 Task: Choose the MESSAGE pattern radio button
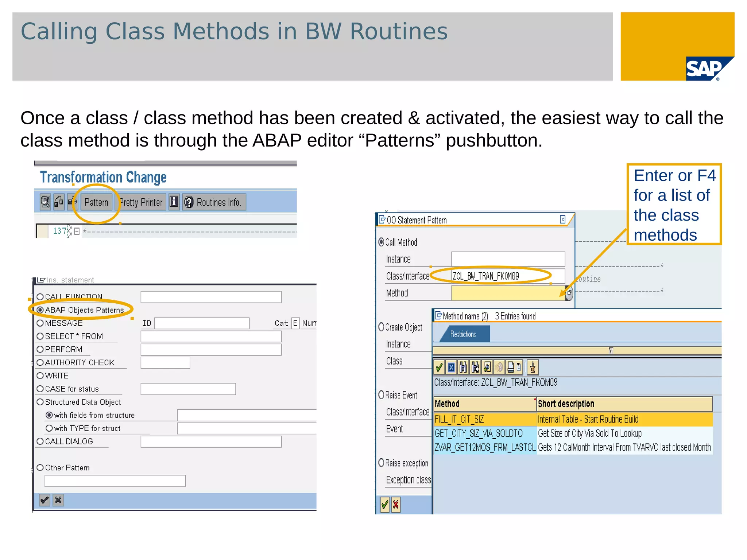click(40, 323)
